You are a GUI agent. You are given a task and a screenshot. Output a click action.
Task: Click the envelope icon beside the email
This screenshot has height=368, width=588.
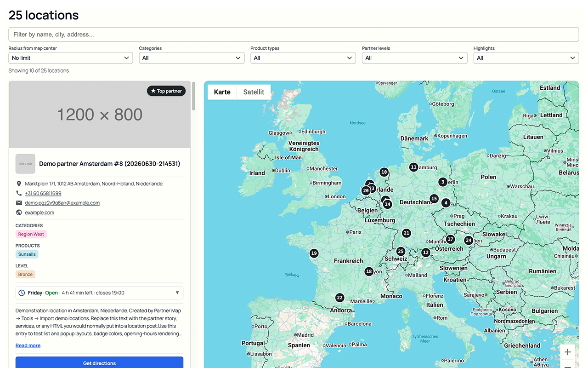coord(19,203)
